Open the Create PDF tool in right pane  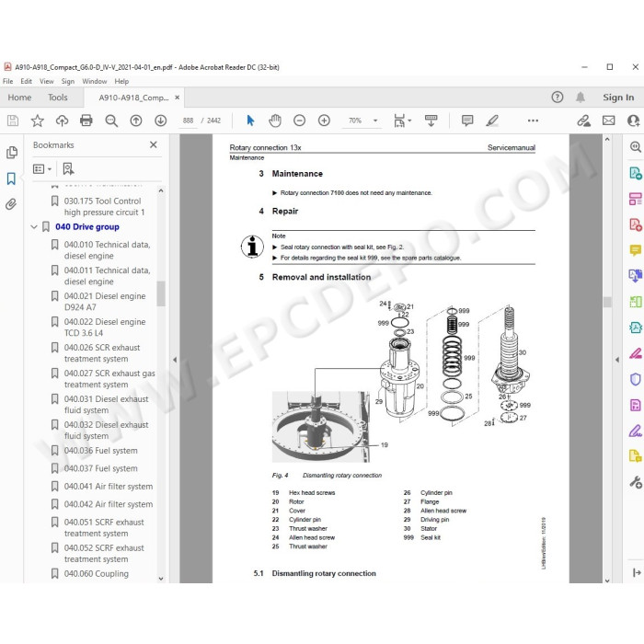[x=636, y=224]
